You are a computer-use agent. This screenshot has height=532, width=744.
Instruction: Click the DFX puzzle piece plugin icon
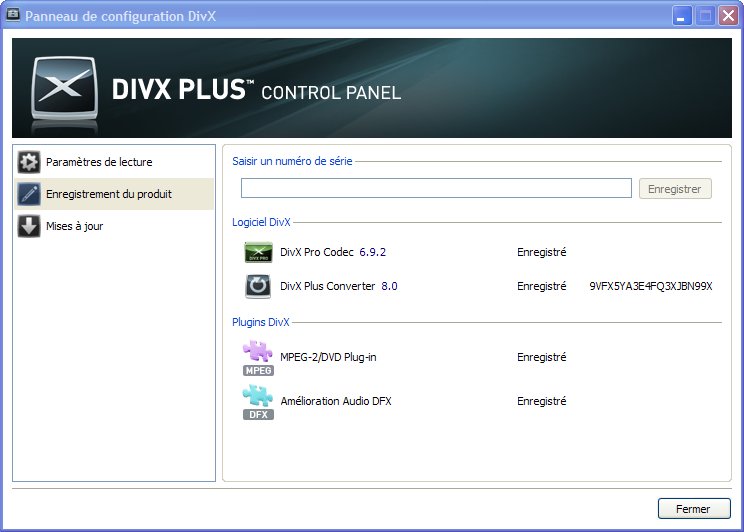(x=258, y=402)
